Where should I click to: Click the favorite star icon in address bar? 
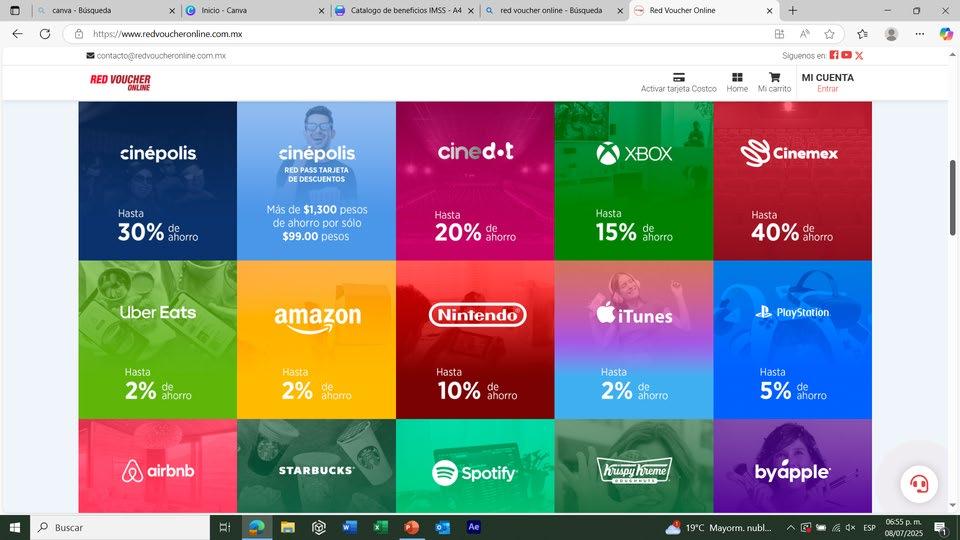tap(829, 34)
